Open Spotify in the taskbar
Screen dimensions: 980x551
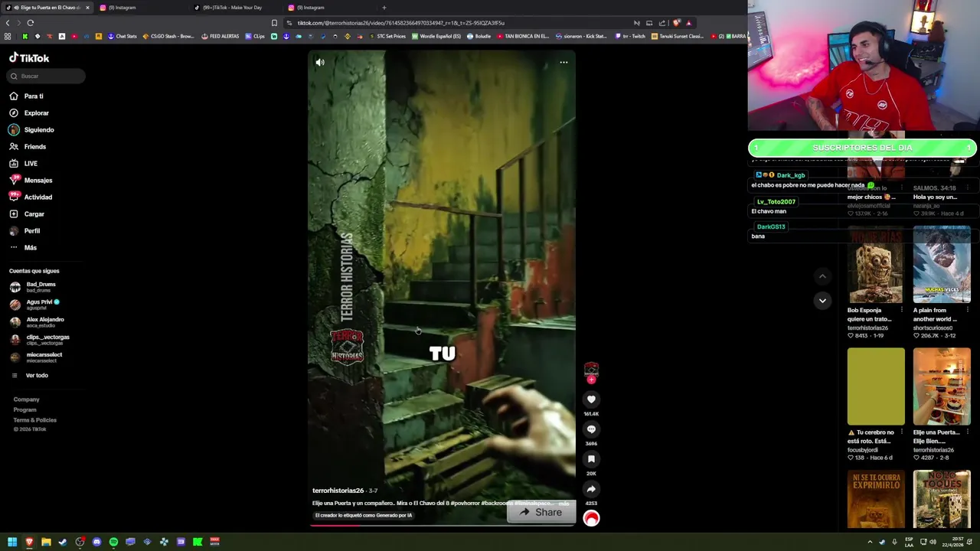coord(113,542)
